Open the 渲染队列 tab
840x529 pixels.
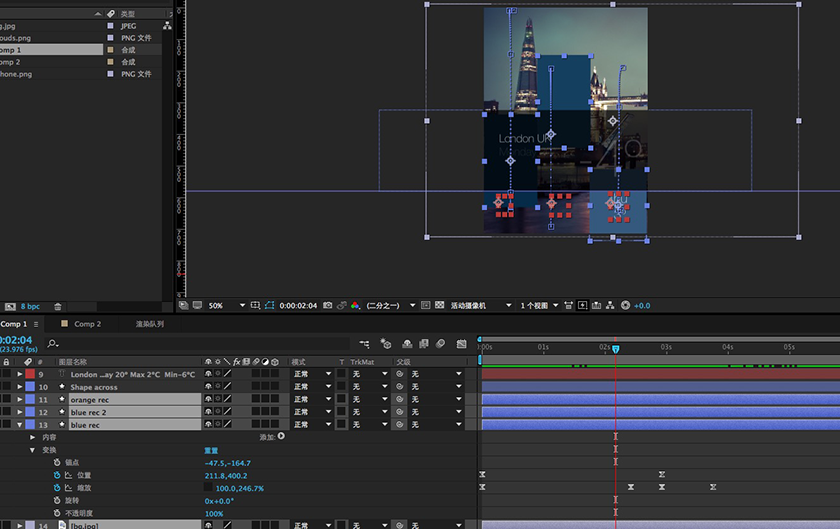click(x=150, y=324)
